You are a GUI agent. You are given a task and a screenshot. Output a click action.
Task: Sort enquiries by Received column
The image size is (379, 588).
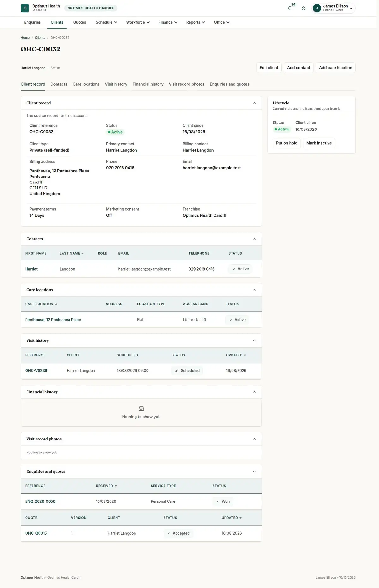click(x=106, y=486)
